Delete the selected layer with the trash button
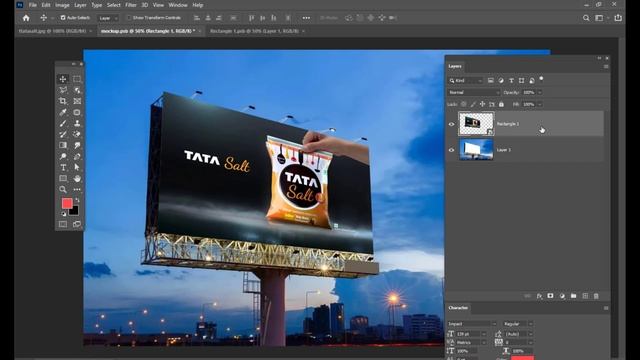 596,296
